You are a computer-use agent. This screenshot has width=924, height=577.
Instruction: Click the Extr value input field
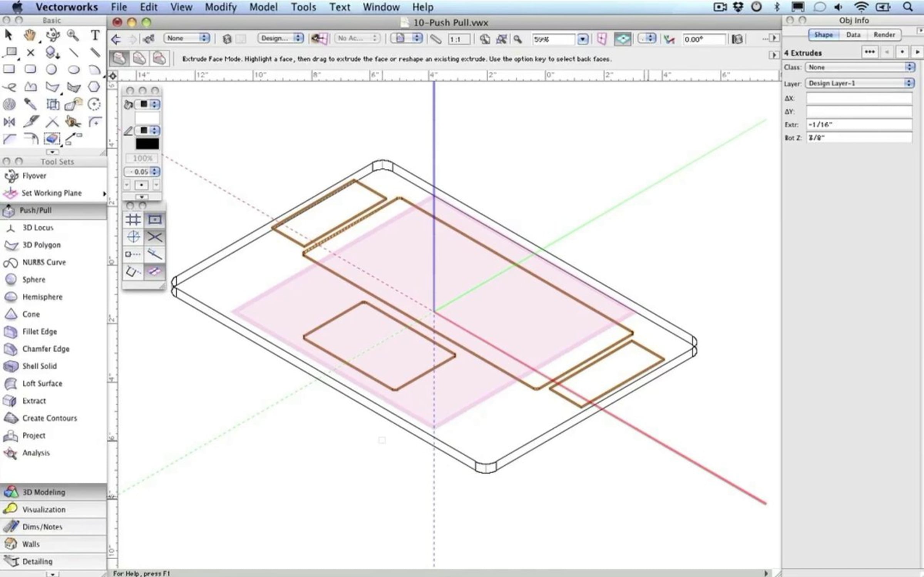859,124
